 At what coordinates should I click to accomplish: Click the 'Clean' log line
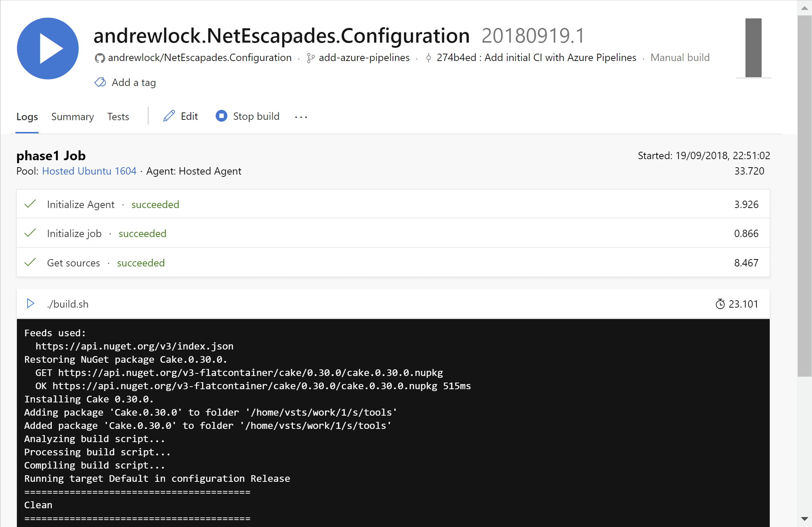(38, 505)
